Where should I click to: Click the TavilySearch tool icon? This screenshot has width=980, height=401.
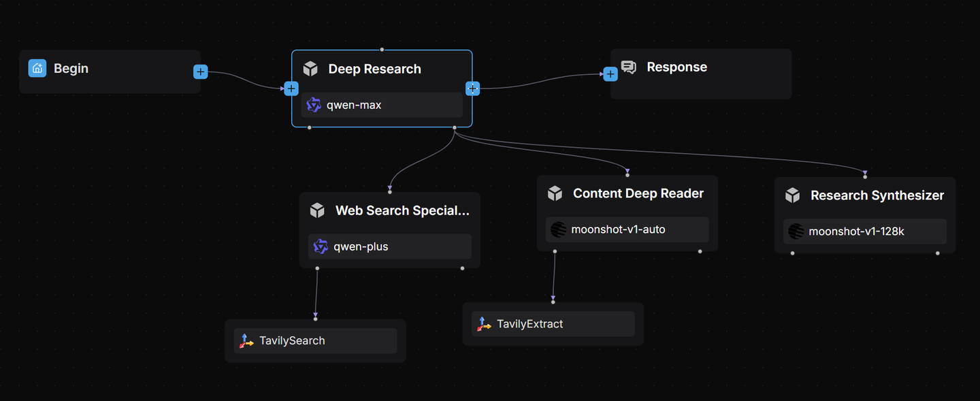tap(246, 340)
